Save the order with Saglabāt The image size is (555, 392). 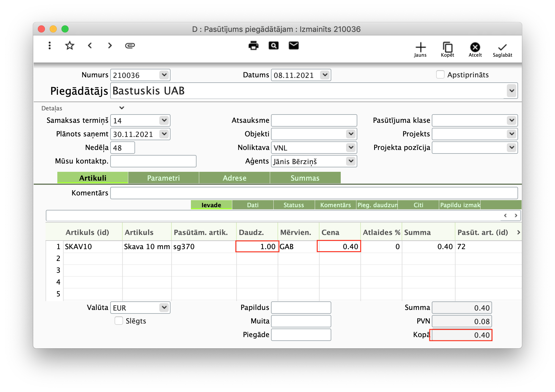[502, 50]
